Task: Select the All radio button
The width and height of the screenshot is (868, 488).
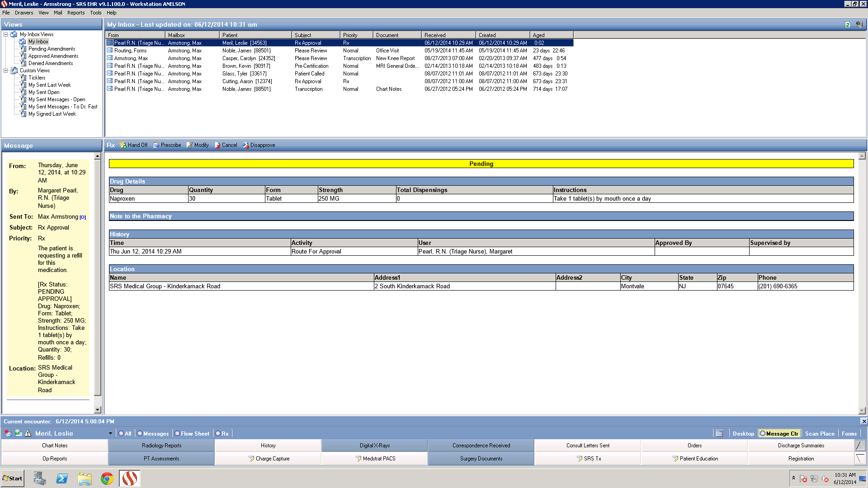Action: pos(121,433)
